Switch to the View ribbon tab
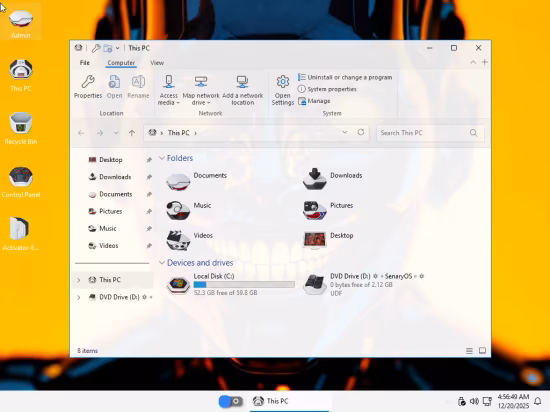The height and width of the screenshot is (412, 550). (x=157, y=63)
